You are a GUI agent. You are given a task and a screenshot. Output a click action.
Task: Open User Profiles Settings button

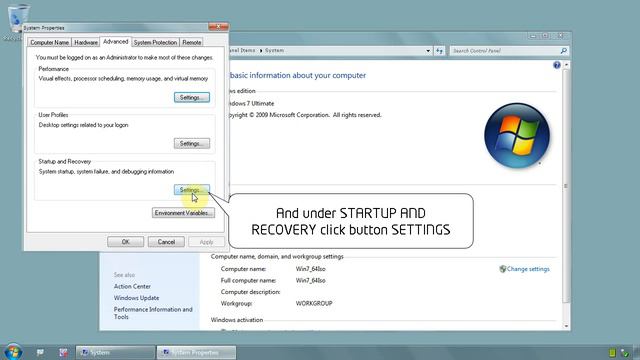192,144
